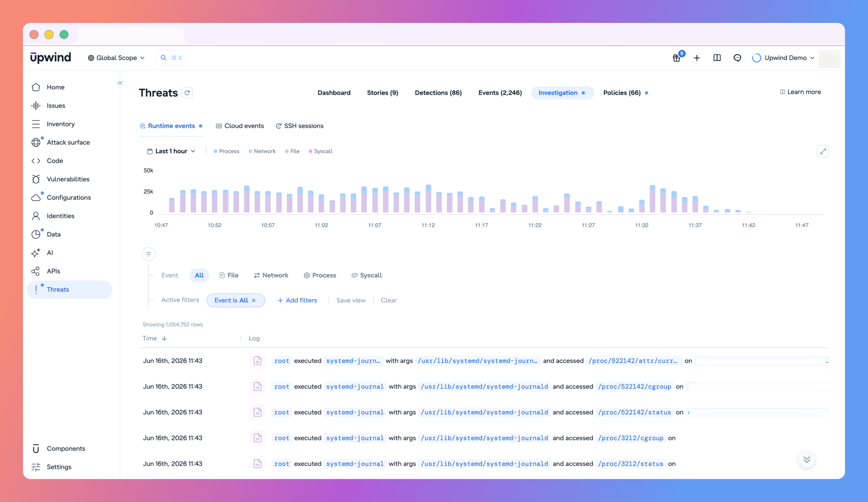The height and width of the screenshot is (502, 868).
Task: Open the chat support icon
Action: [737, 58]
